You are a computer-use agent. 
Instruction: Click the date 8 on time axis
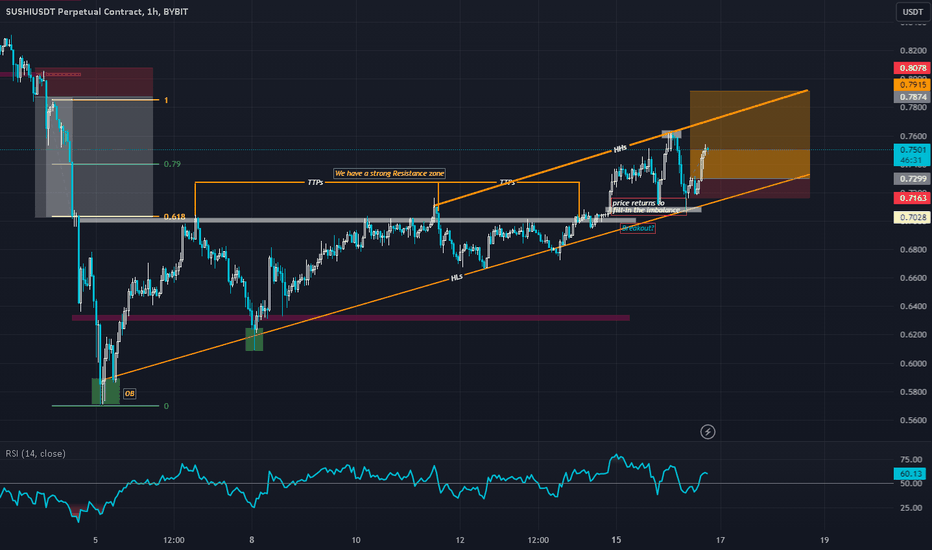pyautogui.click(x=252, y=540)
